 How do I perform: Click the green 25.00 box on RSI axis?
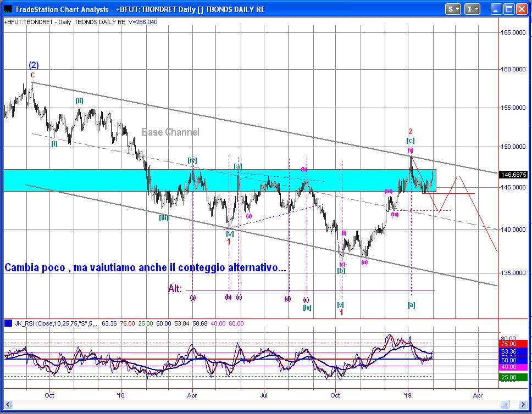[513, 377]
